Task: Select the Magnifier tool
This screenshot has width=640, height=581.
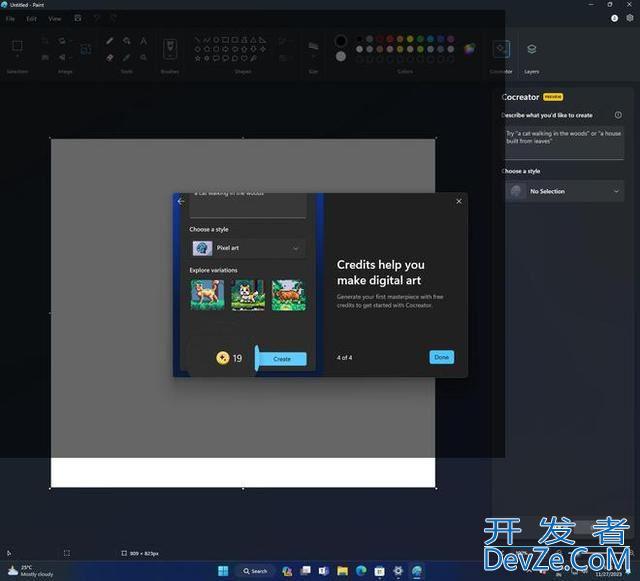Action: tap(143, 58)
